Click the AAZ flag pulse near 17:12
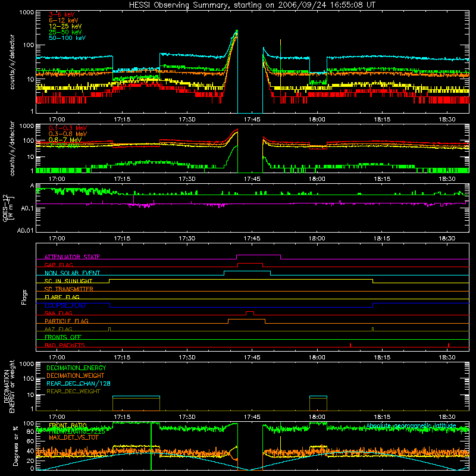Screen dimensions: 476x476 point(109,330)
